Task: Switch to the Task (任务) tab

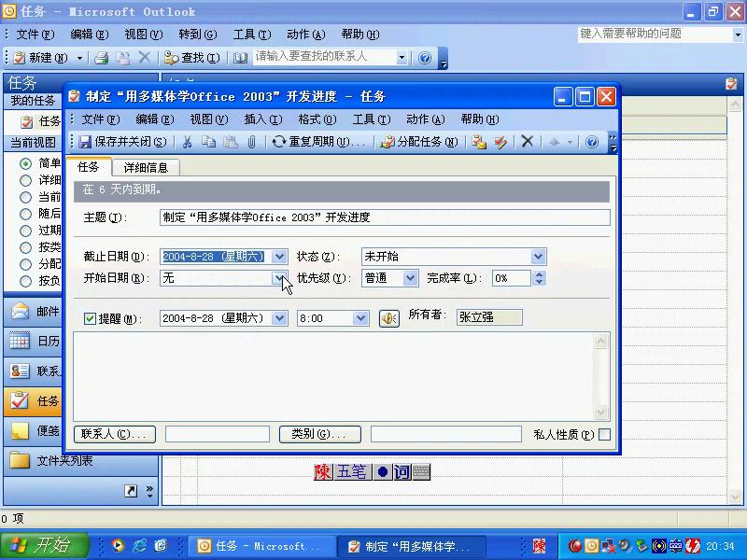Action: (88, 167)
